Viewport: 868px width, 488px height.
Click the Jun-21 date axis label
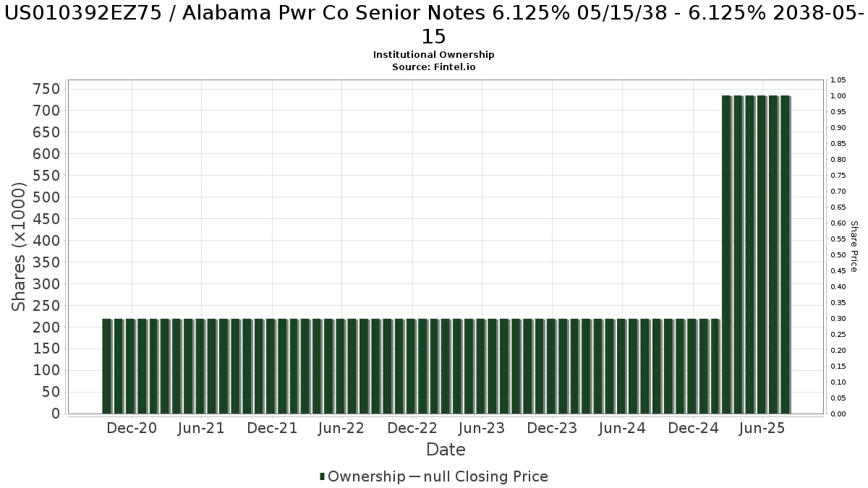pos(201,428)
